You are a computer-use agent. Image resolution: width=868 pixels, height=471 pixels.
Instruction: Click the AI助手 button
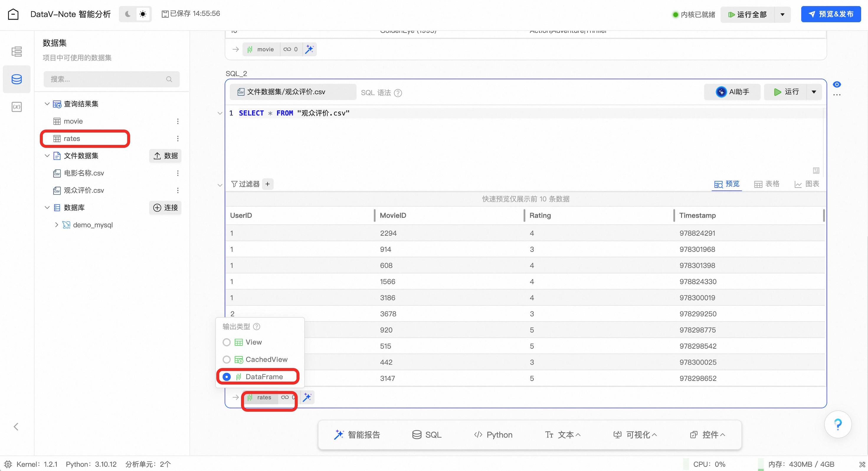coord(732,92)
